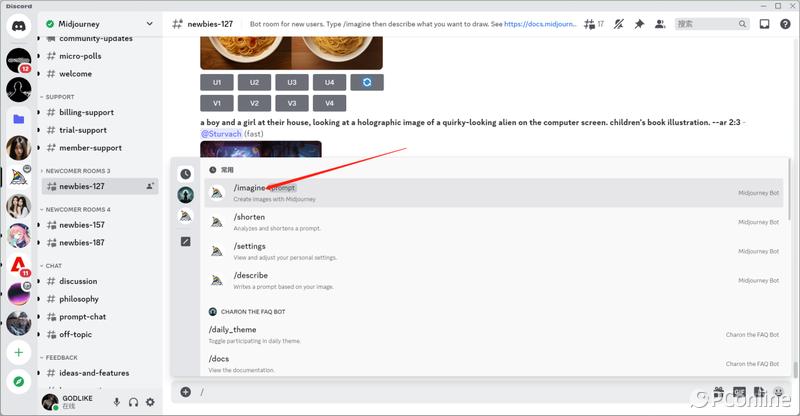Click V4 variation button
800x416 pixels.
pos(330,103)
